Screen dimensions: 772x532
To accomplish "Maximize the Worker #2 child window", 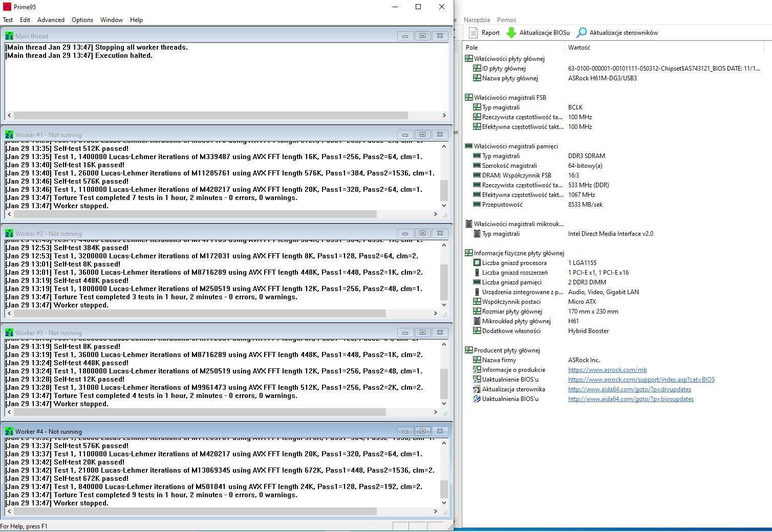I will [x=422, y=233].
